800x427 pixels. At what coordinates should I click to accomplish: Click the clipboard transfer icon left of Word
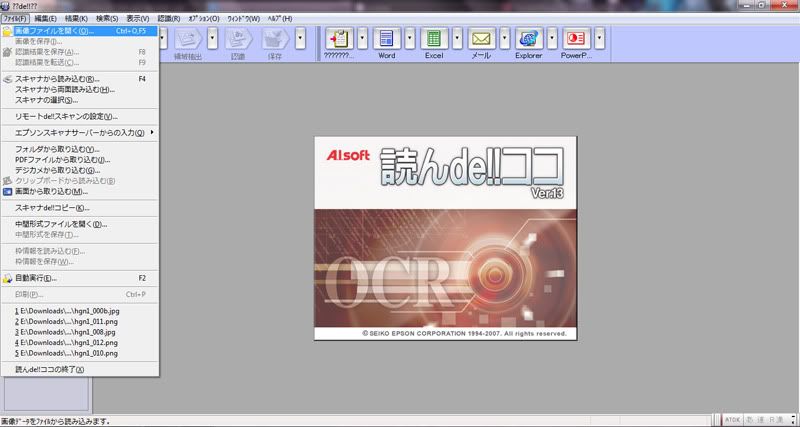click(339, 39)
